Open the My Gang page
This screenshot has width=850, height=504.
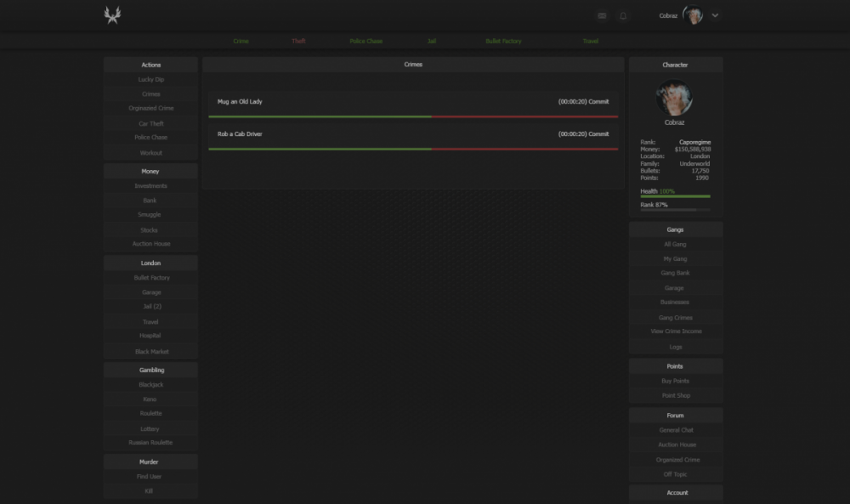coord(675,259)
